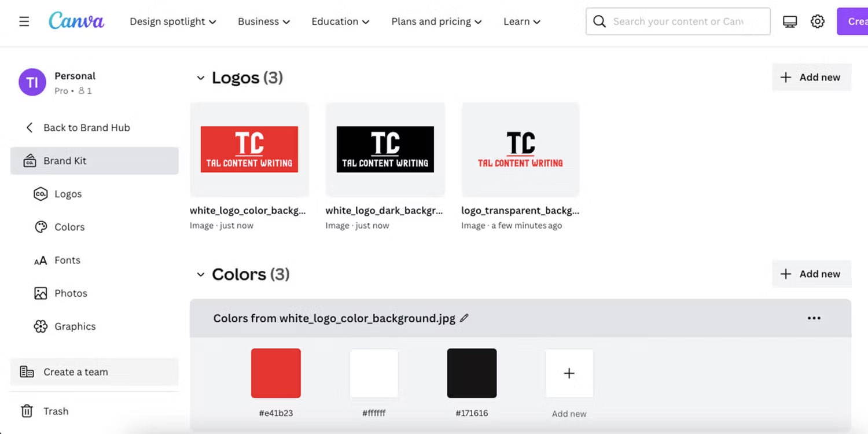Click the Colors palette icon

[x=41, y=227]
